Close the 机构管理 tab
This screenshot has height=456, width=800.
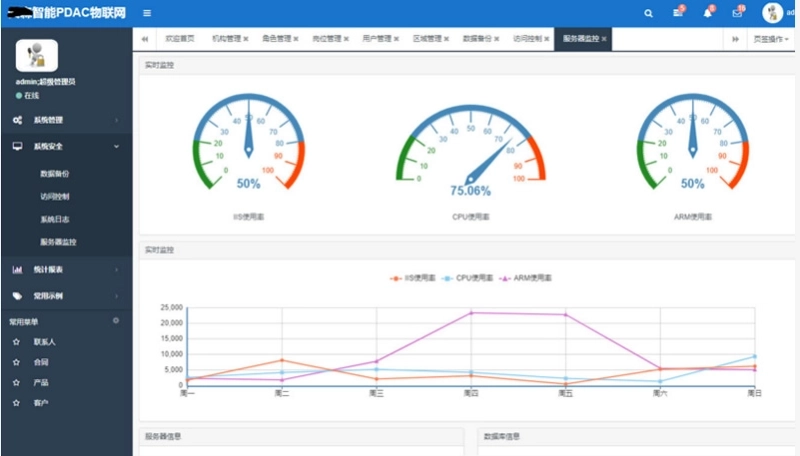tap(246, 39)
